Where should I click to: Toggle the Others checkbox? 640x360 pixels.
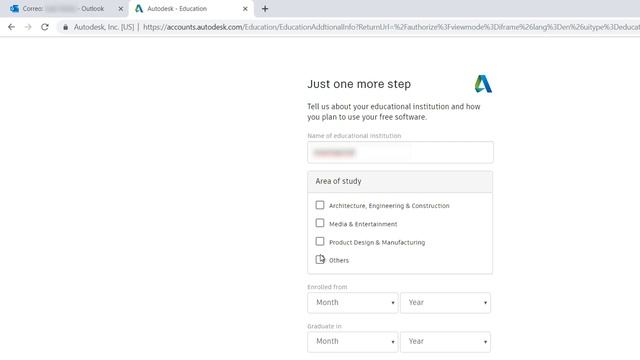coord(320,260)
